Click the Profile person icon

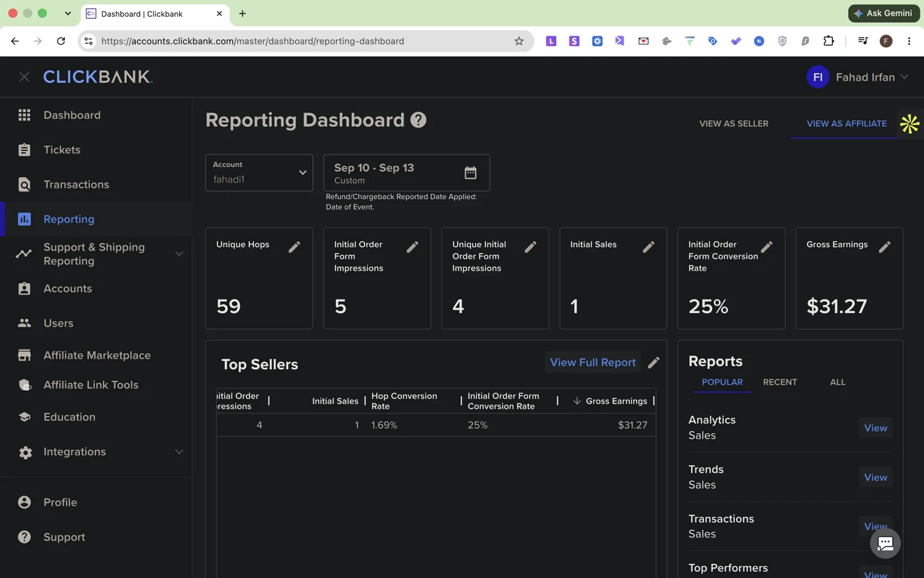pyautogui.click(x=24, y=502)
